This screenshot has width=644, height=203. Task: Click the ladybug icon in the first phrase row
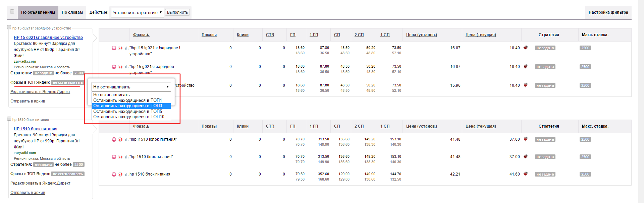(x=526, y=48)
